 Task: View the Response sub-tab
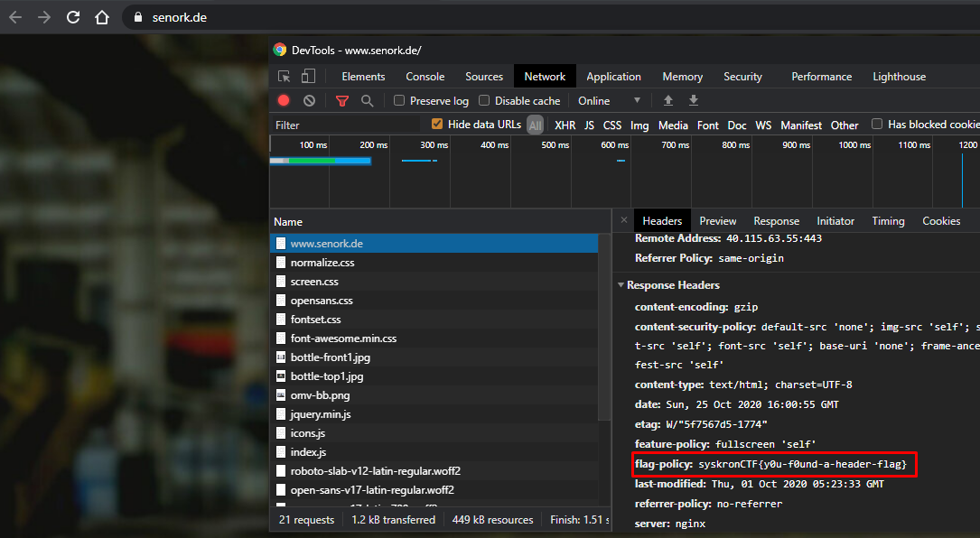point(776,220)
